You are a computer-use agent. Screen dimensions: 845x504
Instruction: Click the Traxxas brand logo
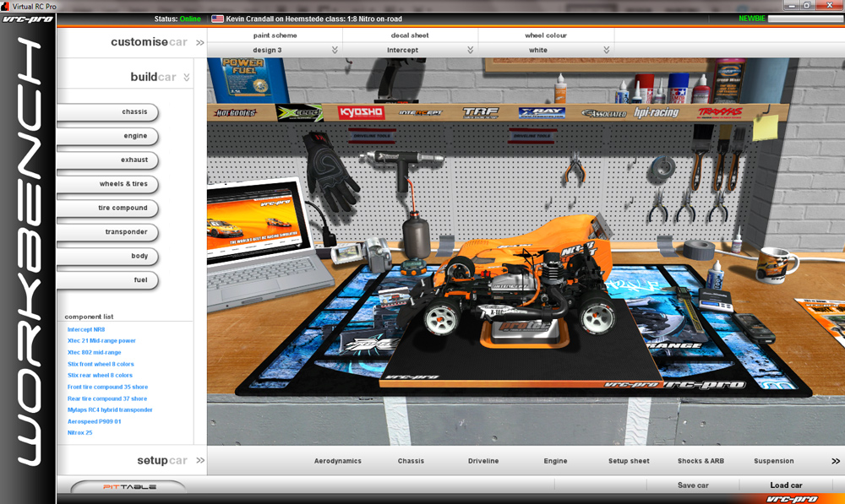coord(720,112)
